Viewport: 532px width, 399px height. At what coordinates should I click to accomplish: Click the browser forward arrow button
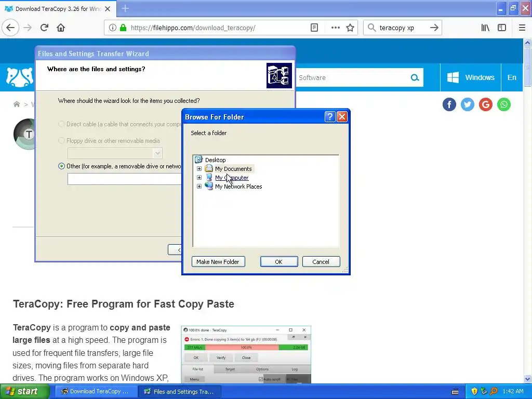tap(28, 28)
